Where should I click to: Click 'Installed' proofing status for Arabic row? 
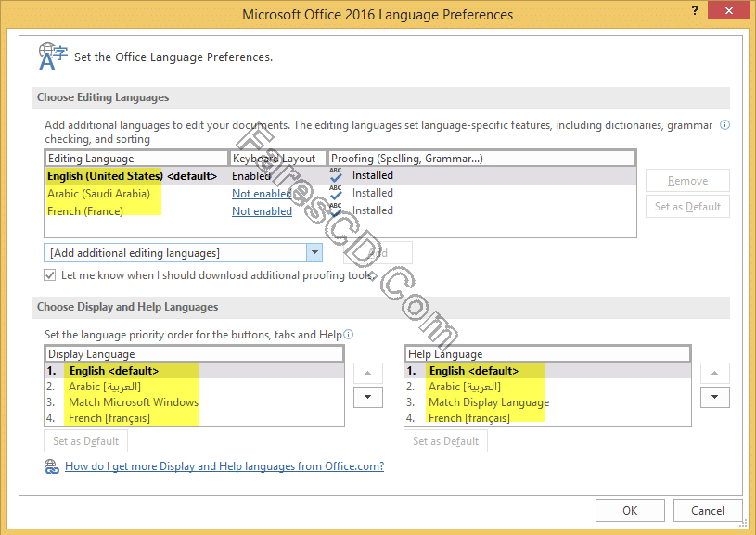(373, 193)
